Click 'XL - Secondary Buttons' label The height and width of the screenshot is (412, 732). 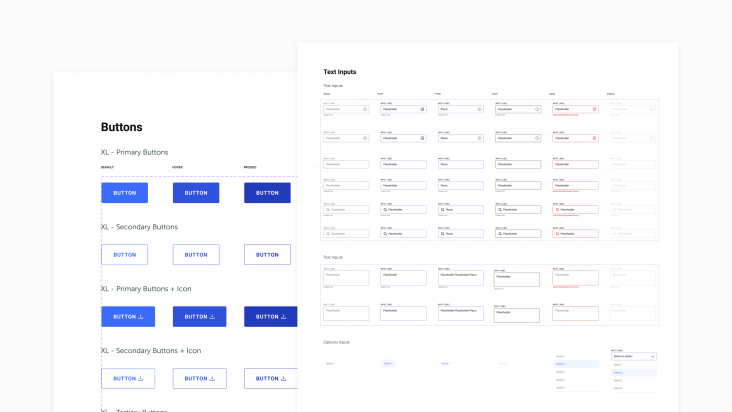pyautogui.click(x=139, y=227)
